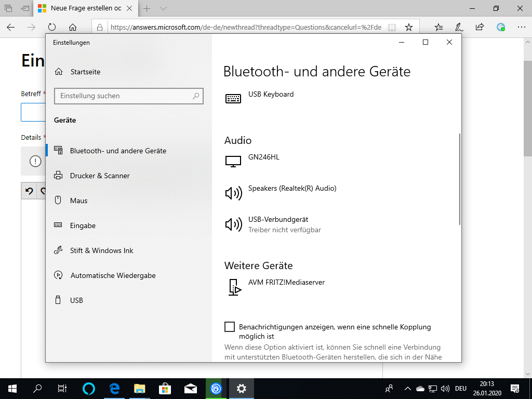Add notes with the pen icon in Edge
The width and height of the screenshot is (532, 399).
pos(459,27)
